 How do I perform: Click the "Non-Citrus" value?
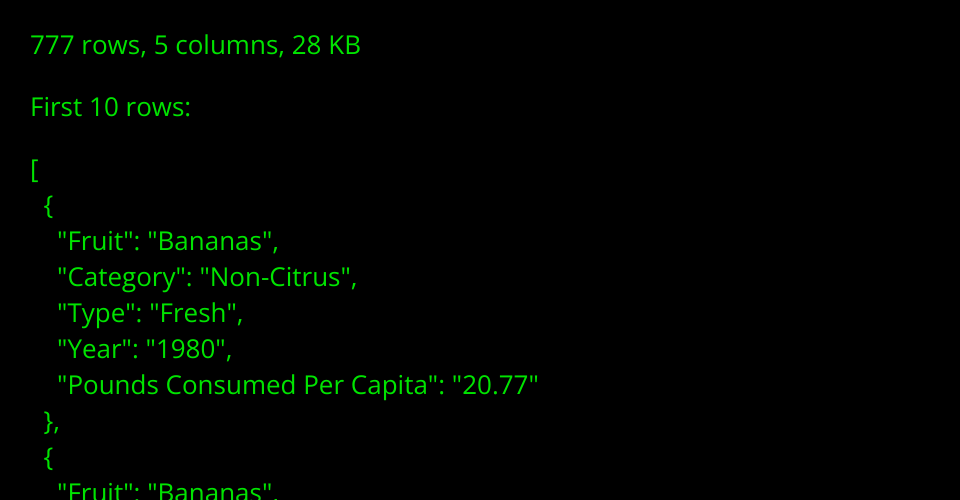[277, 278]
